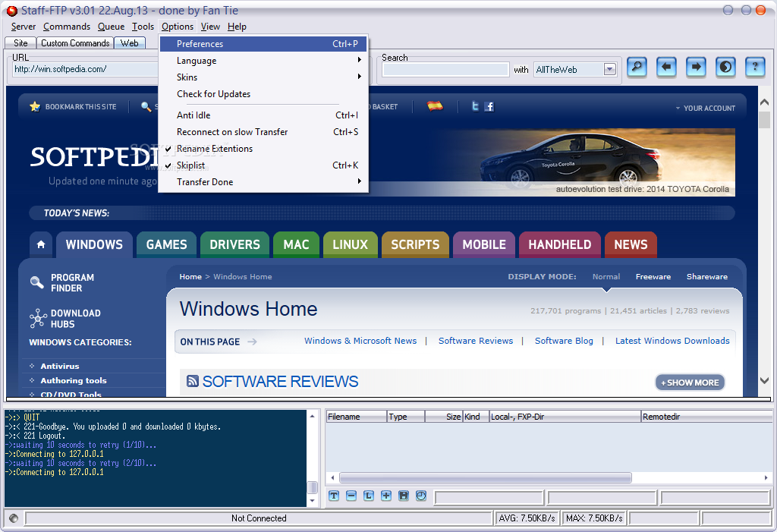The width and height of the screenshot is (777, 532).
Task: Click the Program Finder magnifier icon
Action: [x=36, y=282]
